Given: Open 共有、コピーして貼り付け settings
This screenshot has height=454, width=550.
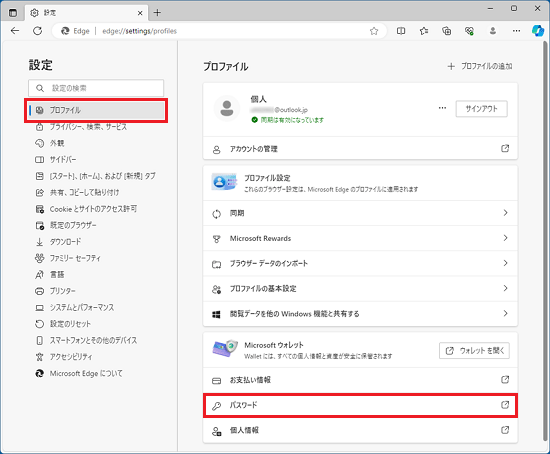Looking at the screenshot, I should 77,193.
